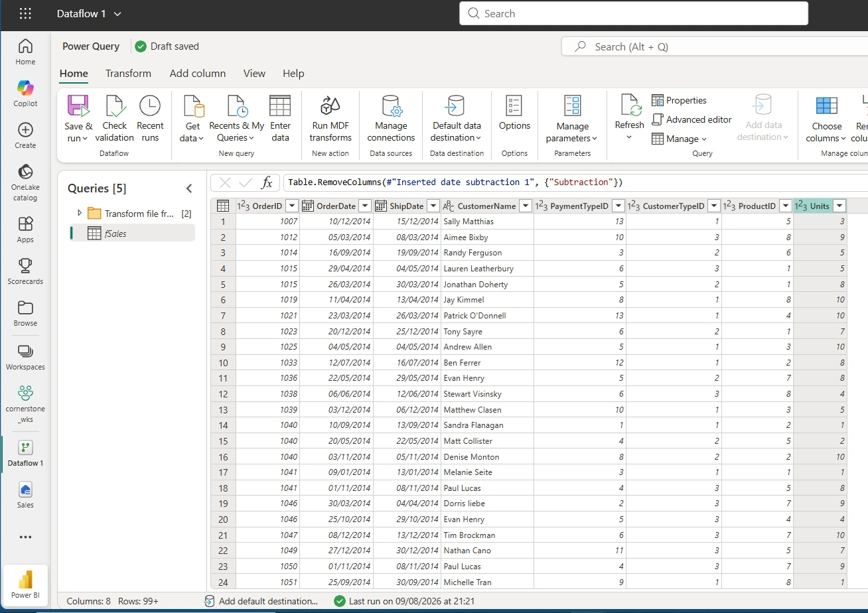Click the cell containing Jonathan Doherty
The image size is (868, 613).
487,284
